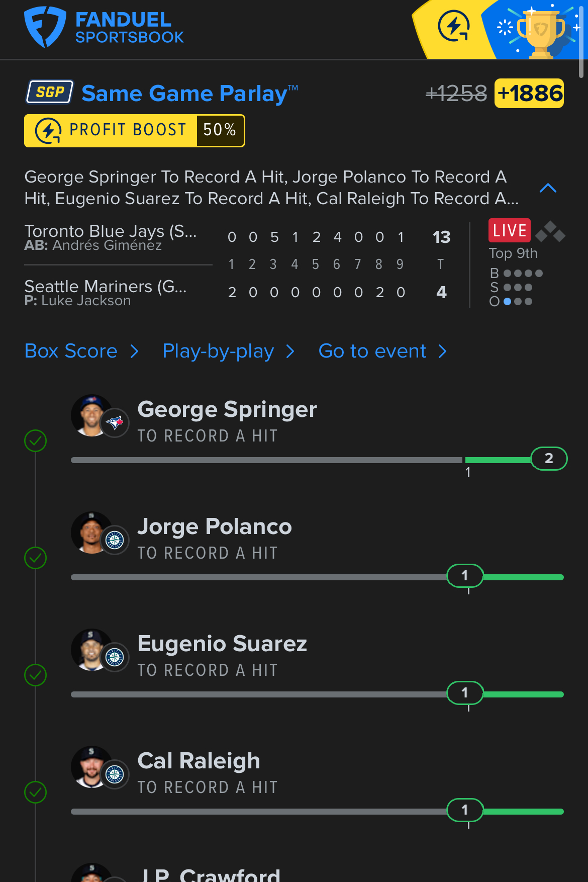Tap Jorge Polanco's player avatar
This screenshot has height=882, width=588.
click(92, 533)
